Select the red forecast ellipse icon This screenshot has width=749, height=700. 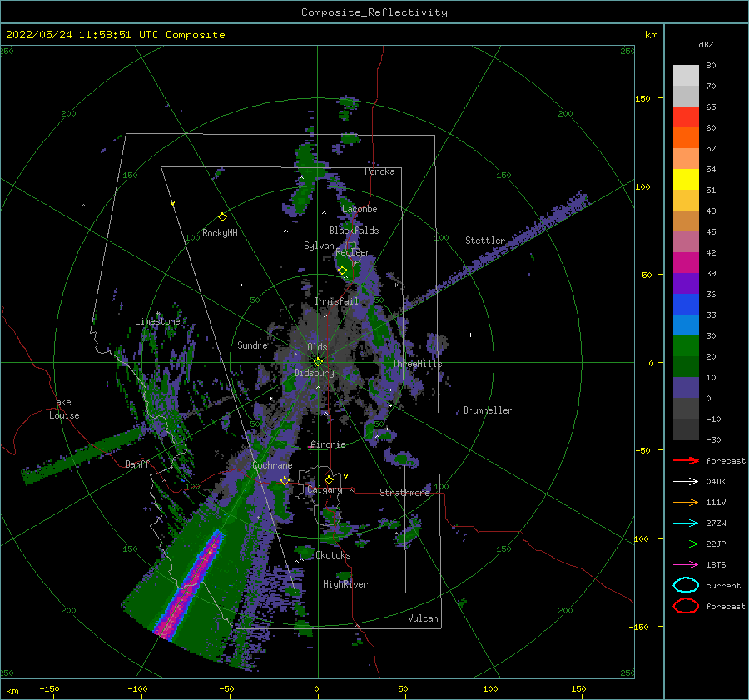pos(686,606)
